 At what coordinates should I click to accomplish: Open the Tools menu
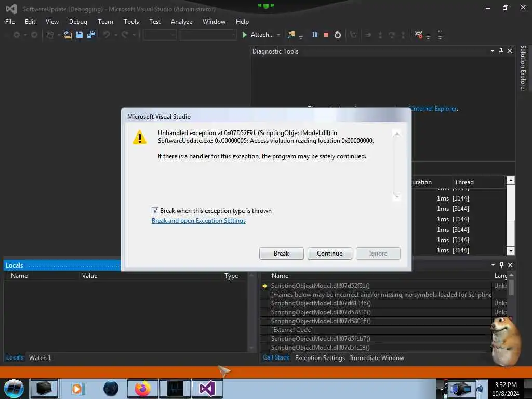[x=131, y=22]
